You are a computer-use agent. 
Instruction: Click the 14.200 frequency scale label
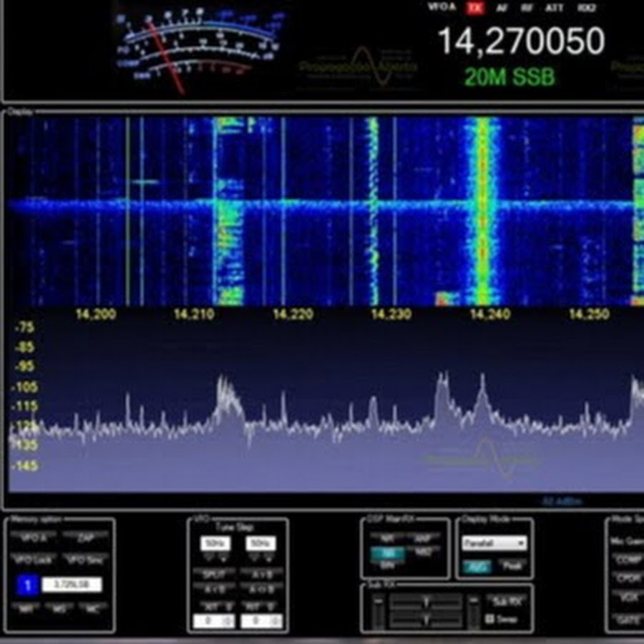tap(96, 315)
